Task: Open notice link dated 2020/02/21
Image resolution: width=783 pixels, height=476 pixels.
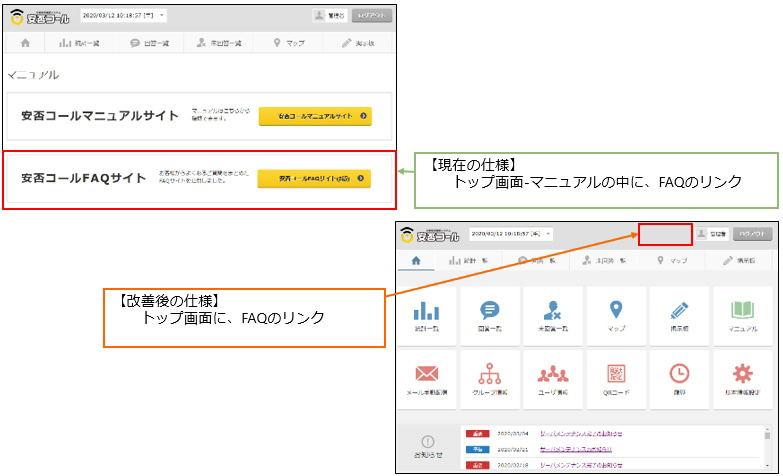Action: [576, 450]
